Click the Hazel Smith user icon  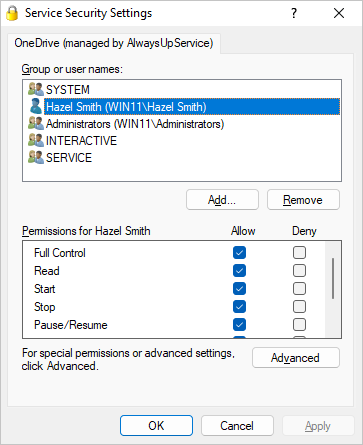36,106
